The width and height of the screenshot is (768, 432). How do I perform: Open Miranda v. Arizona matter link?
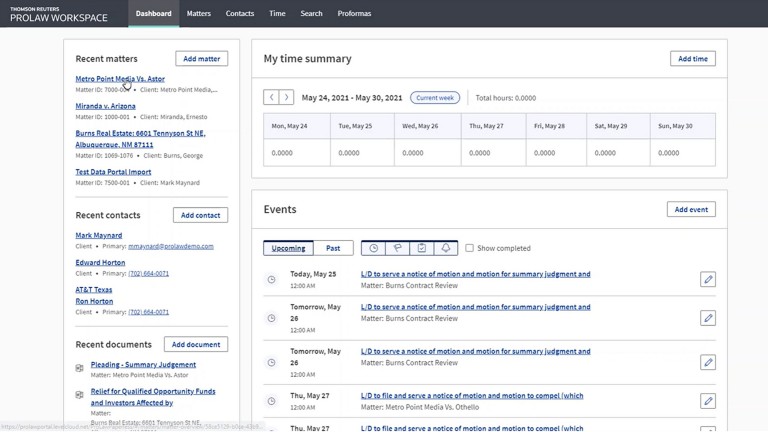point(105,106)
